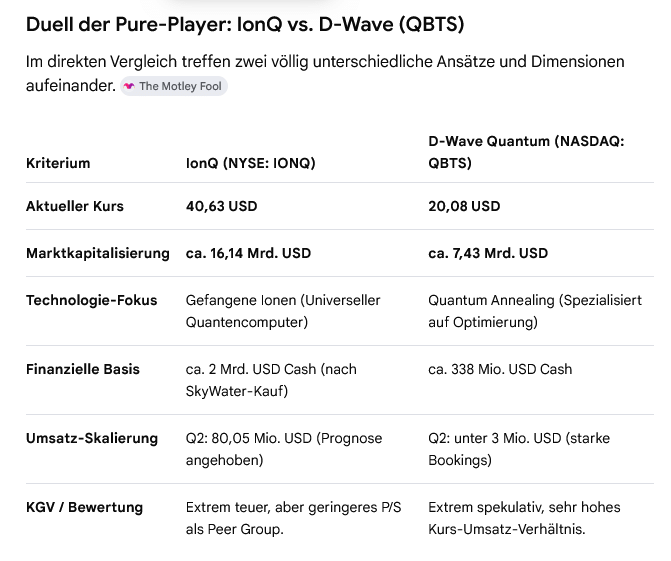Click the Motley Fool jester icon
This screenshot has height=561, width=671.
(129, 86)
